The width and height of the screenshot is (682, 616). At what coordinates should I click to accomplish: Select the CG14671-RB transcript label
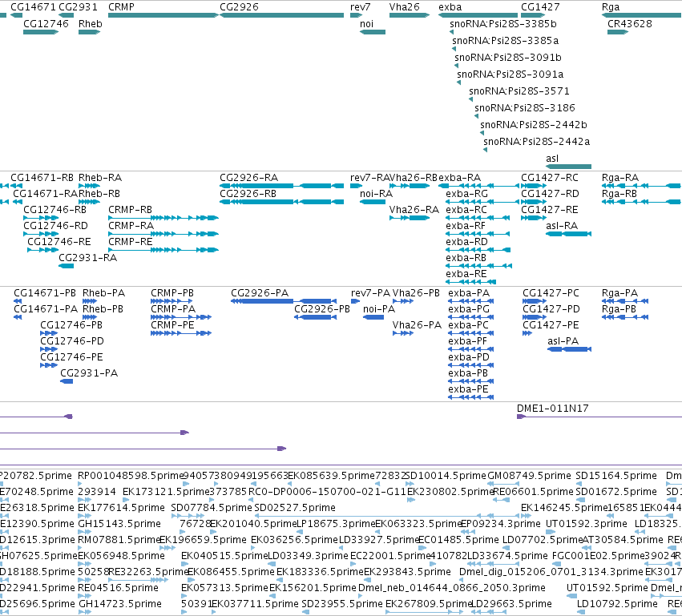coord(42,178)
